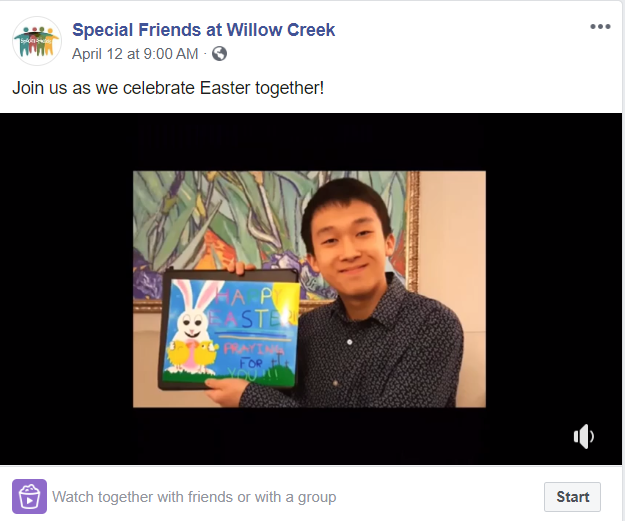Viewport: 625px width, 521px height.
Task: Click the Start watch party button
Action: [x=572, y=497]
